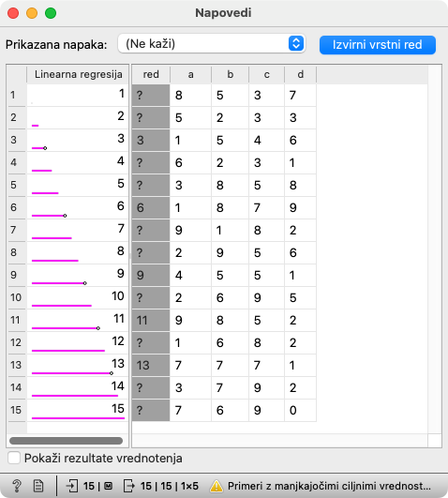Click the column d header
Screen dimensions: 448x498
(300, 74)
